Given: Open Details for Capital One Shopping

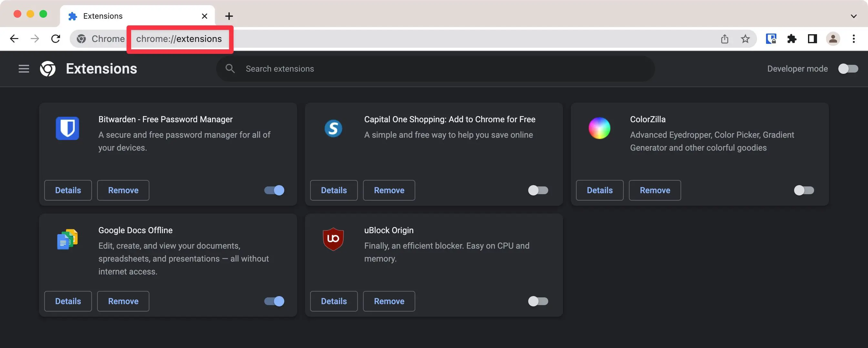Looking at the screenshot, I should tap(334, 190).
